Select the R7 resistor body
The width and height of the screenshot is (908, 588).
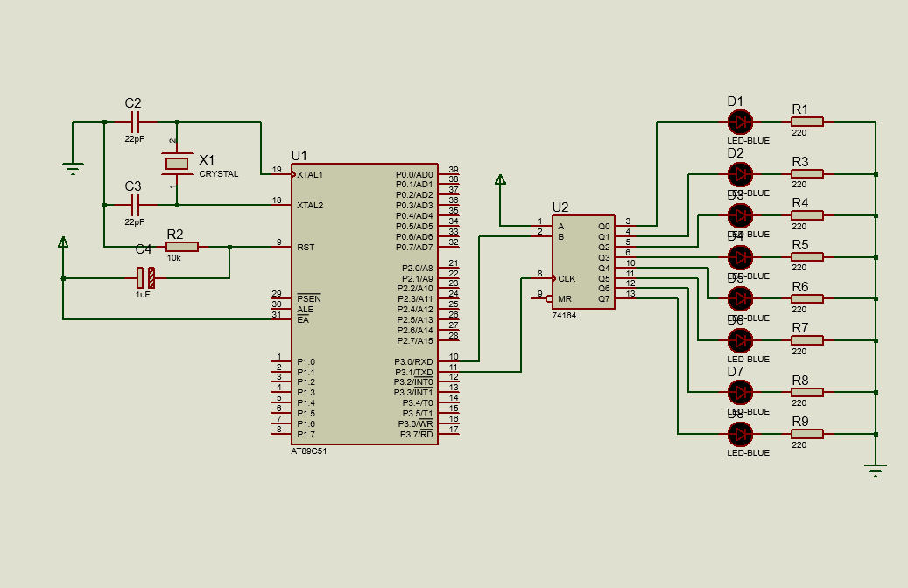pyautogui.click(x=807, y=340)
